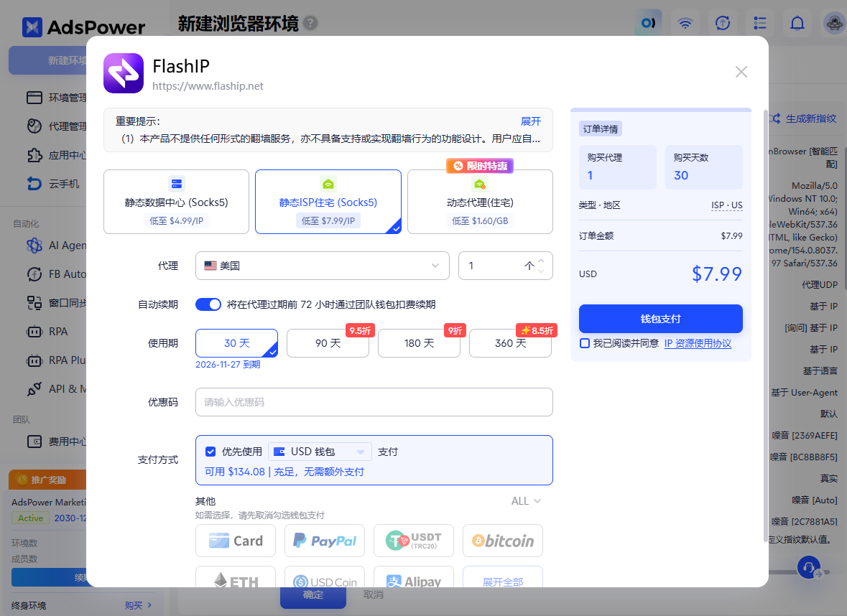The width and height of the screenshot is (847, 616).
Task: Select Alipay payment method
Action: click(414, 577)
